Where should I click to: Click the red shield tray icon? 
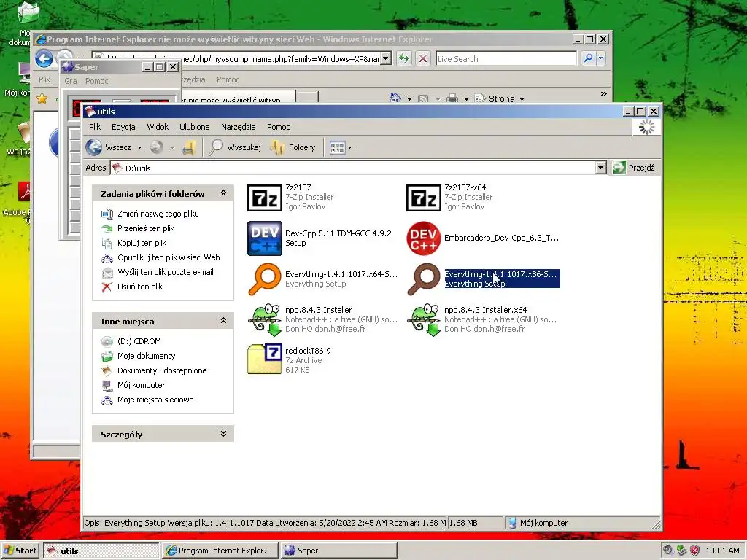click(695, 551)
